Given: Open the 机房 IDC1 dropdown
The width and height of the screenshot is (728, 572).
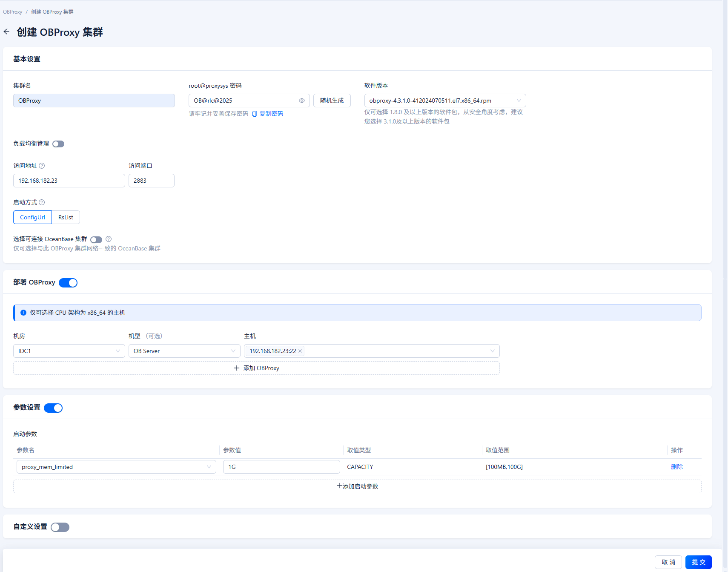Looking at the screenshot, I should point(69,351).
